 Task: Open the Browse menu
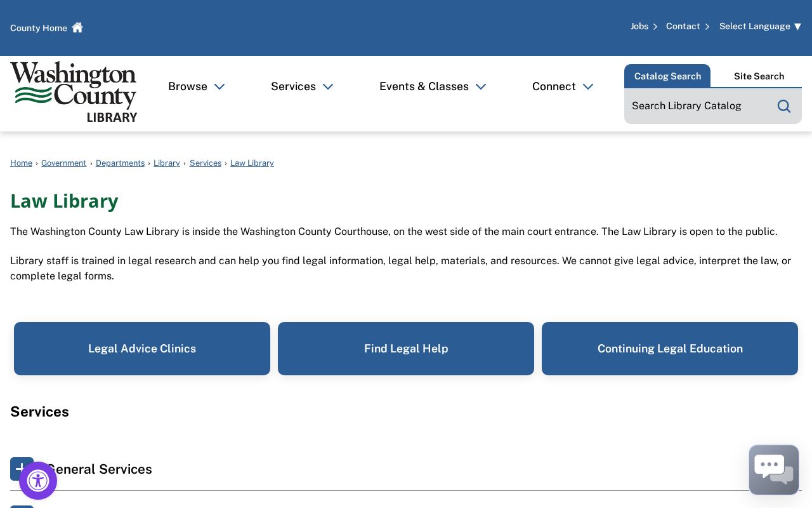point(197,86)
